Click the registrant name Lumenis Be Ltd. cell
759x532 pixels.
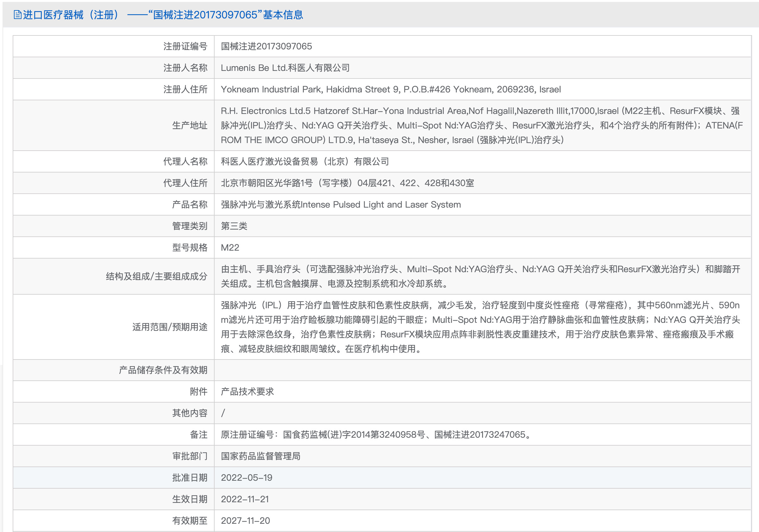pyautogui.click(x=285, y=68)
